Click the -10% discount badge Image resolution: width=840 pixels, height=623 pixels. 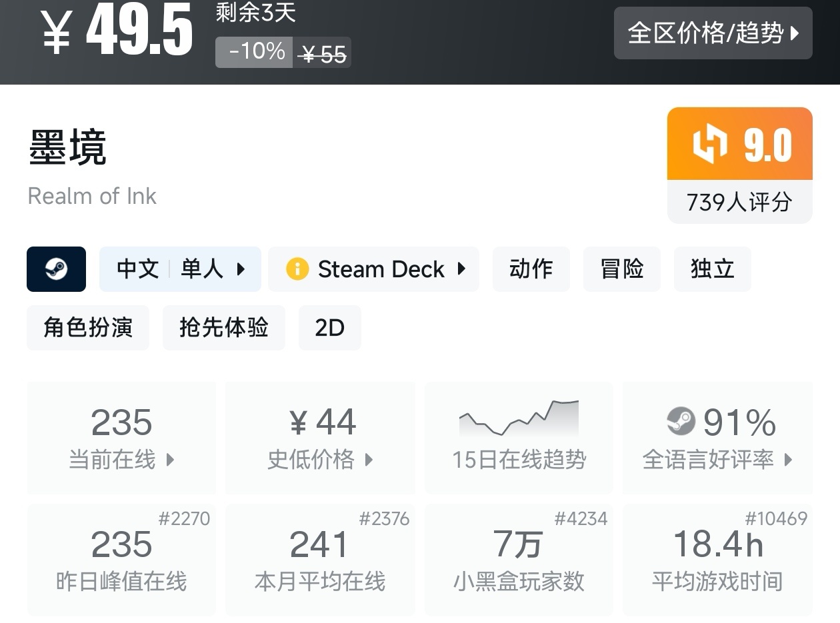pyautogui.click(x=254, y=52)
